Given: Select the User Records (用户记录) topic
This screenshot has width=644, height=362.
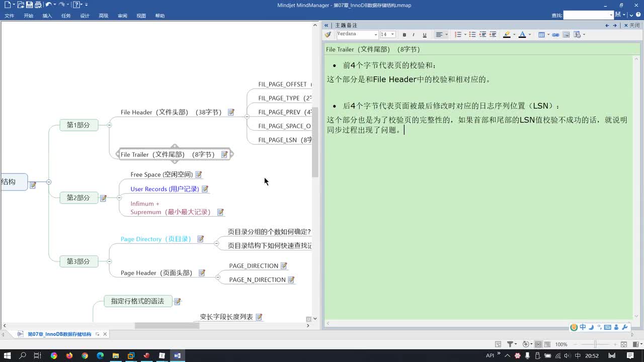Looking at the screenshot, I should point(165,189).
